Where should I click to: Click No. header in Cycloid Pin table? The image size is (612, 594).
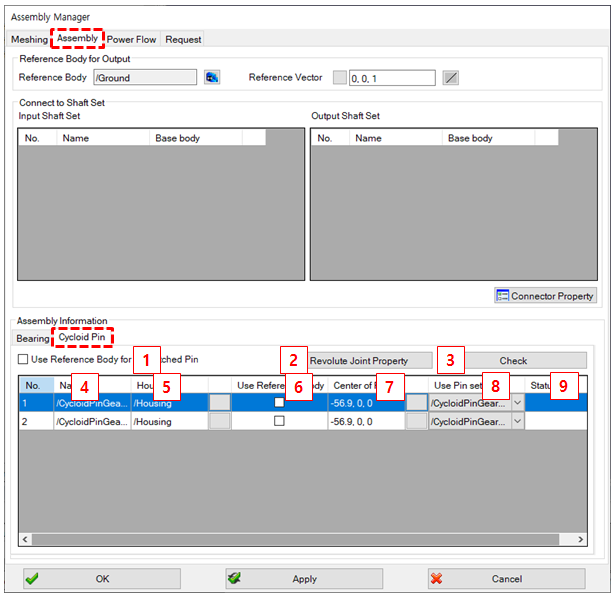[36, 385]
